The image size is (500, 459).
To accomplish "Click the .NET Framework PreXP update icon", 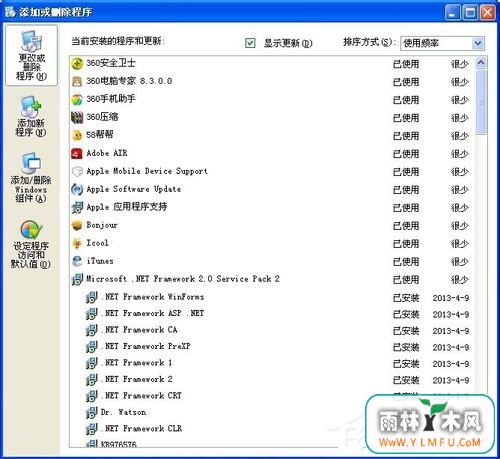I will point(92,346).
